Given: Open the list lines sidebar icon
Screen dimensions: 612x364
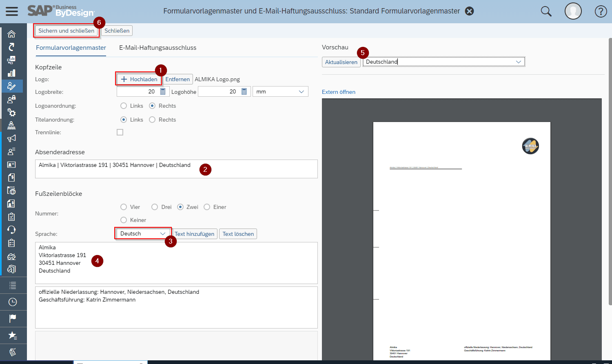Looking at the screenshot, I should 13,285.
